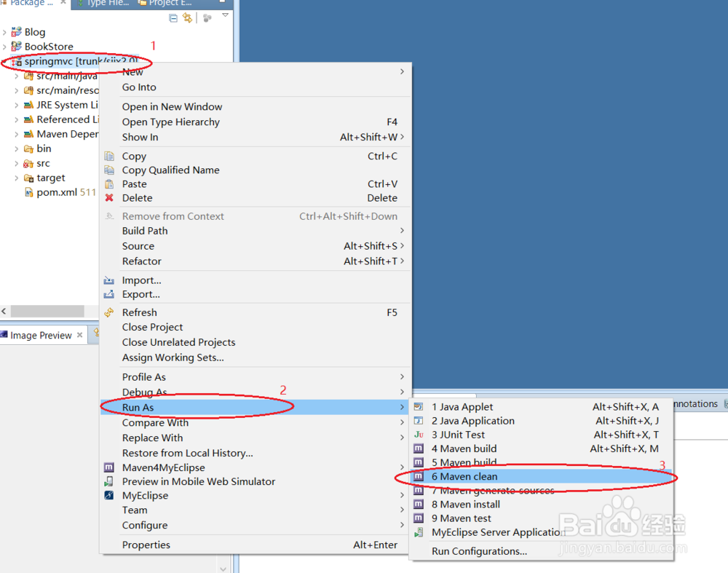Select the springmvc project row
728x573 pixels.
point(82,61)
